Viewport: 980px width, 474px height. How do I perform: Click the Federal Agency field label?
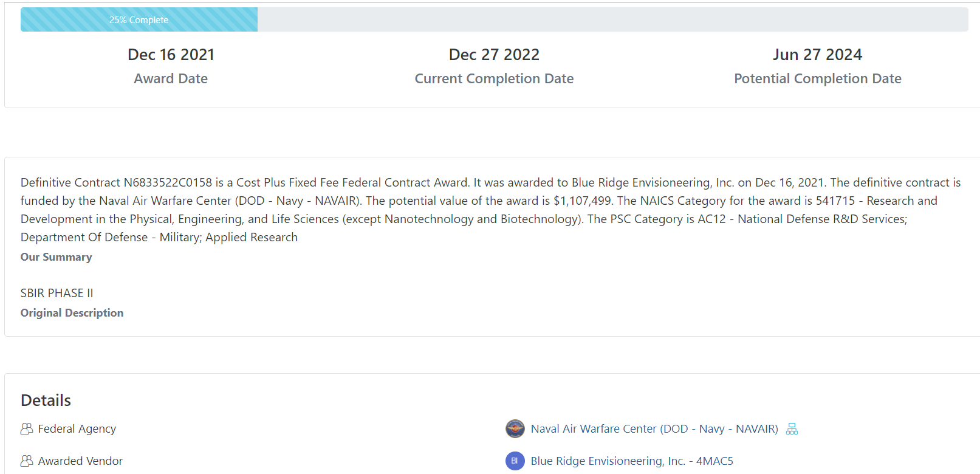77,429
